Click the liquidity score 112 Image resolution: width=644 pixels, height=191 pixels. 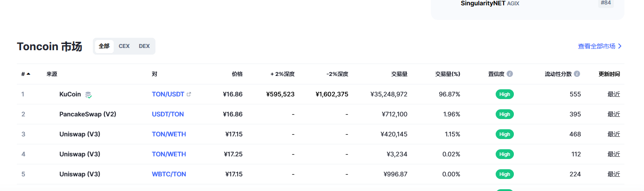576,154
